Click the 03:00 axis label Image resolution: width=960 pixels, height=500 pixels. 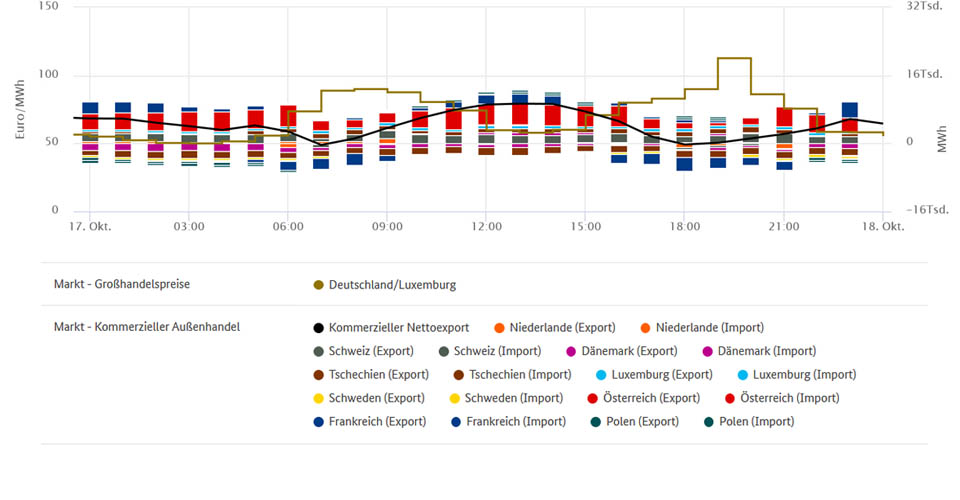[x=189, y=226]
